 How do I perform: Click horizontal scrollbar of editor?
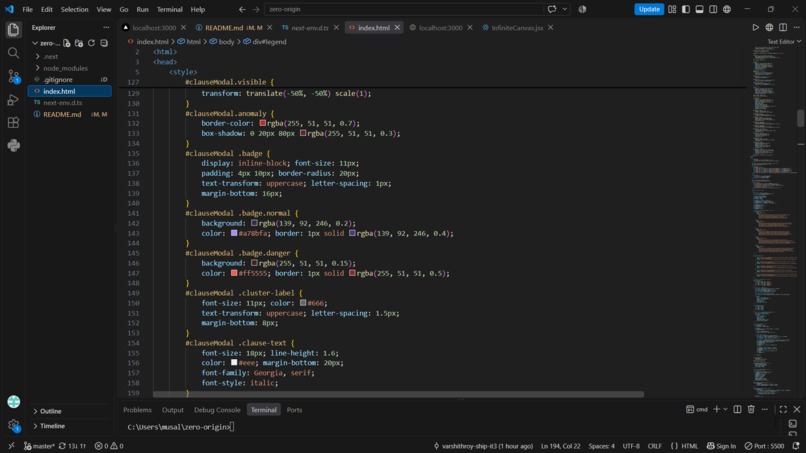[398, 394]
